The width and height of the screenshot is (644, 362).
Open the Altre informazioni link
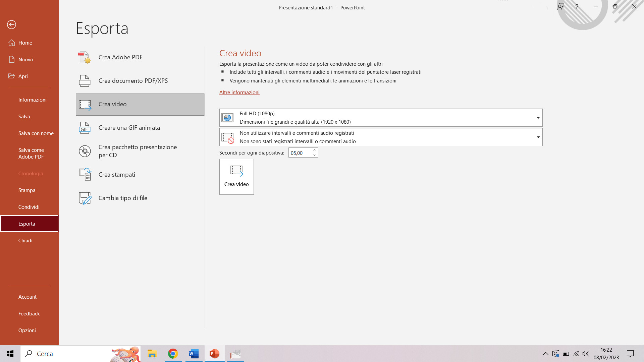tap(239, 92)
